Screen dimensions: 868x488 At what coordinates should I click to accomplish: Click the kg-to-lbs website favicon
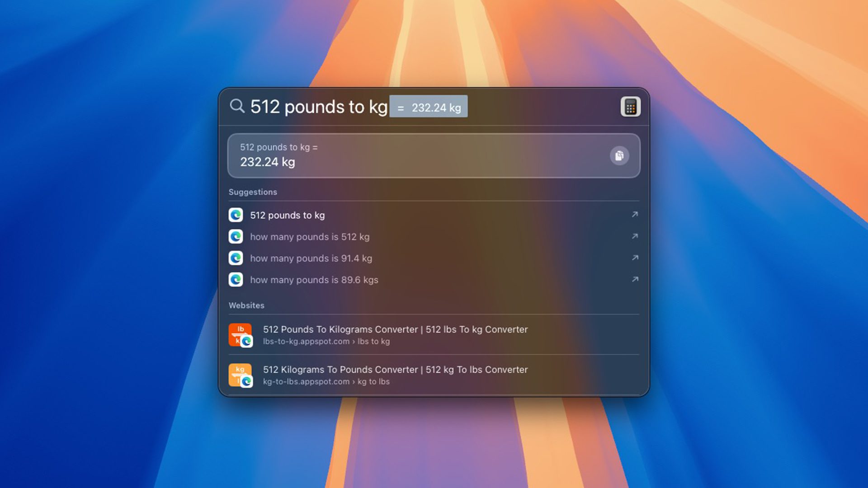coord(241,375)
